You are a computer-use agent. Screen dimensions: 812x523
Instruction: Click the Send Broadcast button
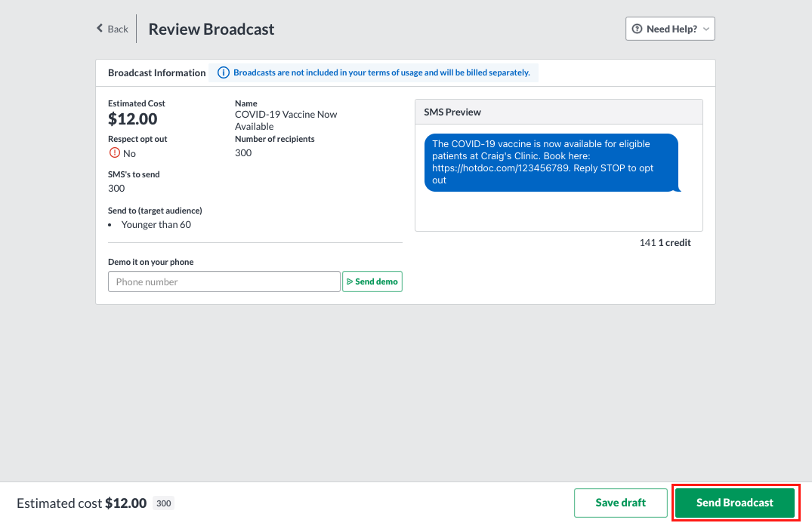[734, 503]
